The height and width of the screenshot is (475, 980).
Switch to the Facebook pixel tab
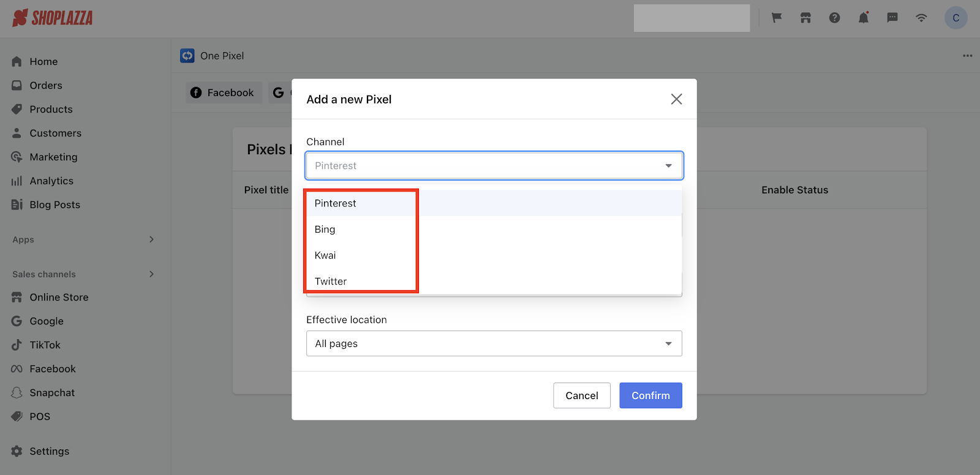[224, 92]
